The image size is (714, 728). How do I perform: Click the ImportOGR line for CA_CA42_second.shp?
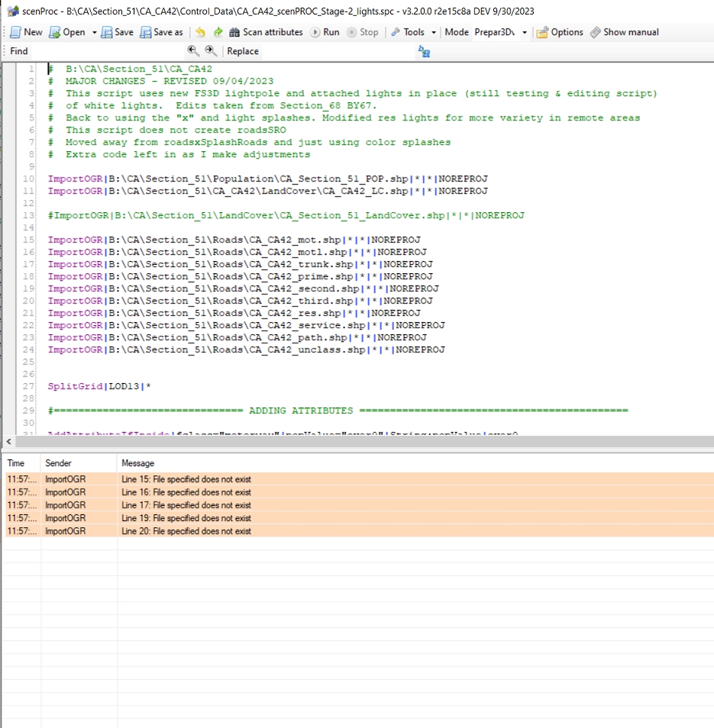244,288
